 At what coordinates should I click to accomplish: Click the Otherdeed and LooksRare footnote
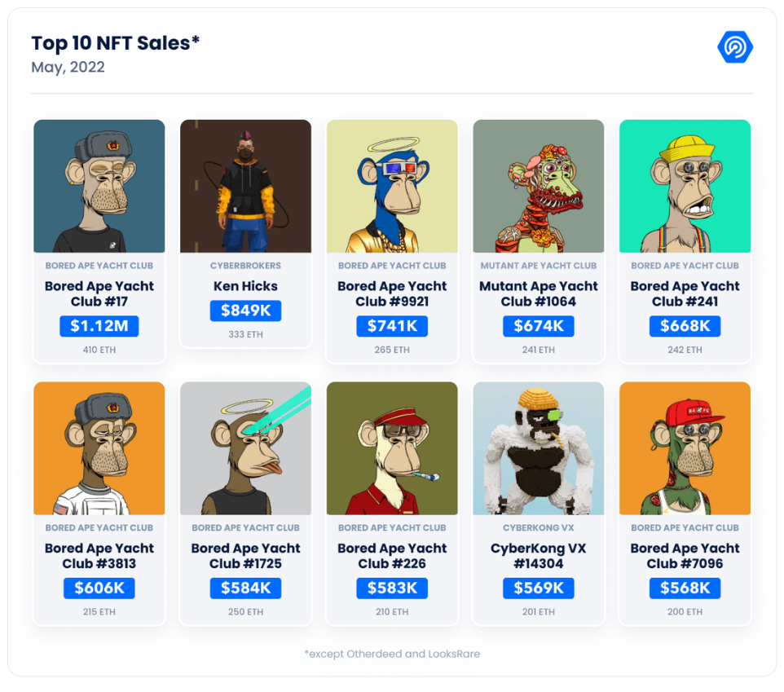pyautogui.click(x=392, y=654)
